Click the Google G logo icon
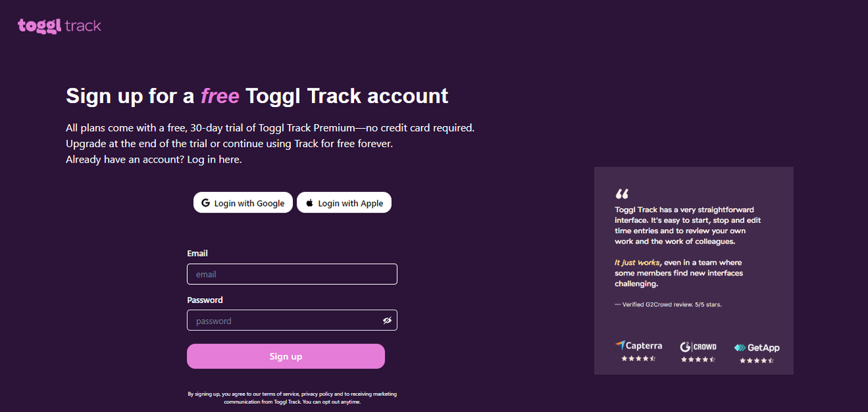The width and height of the screenshot is (868, 412). point(205,203)
